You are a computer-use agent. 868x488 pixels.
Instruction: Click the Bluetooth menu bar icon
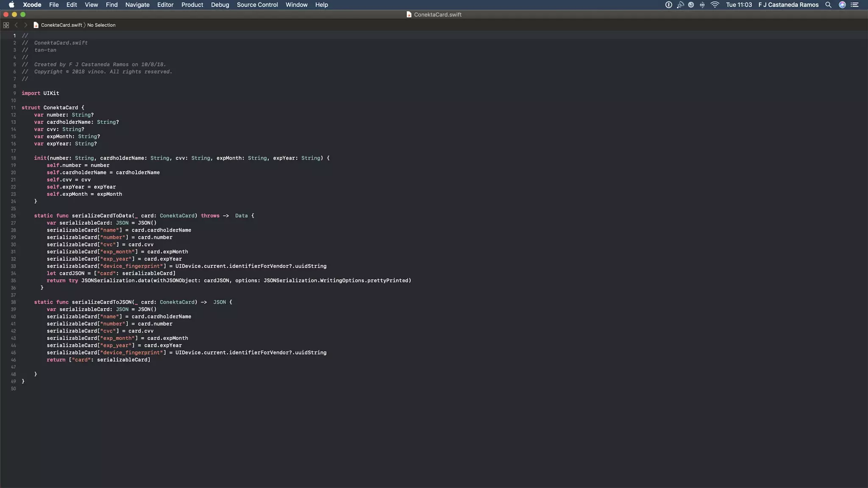coord(702,5)
